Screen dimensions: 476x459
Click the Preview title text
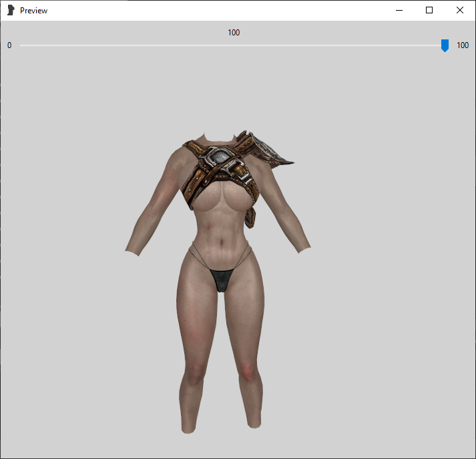coord(33,11)
